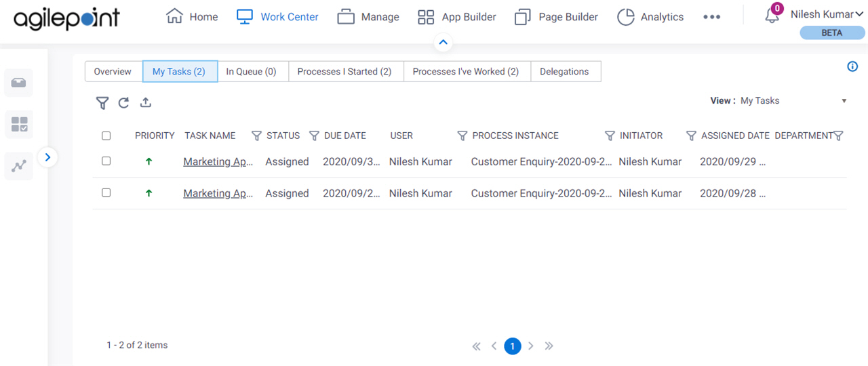Sort by DUE DATE column header

tap(345, 136)
